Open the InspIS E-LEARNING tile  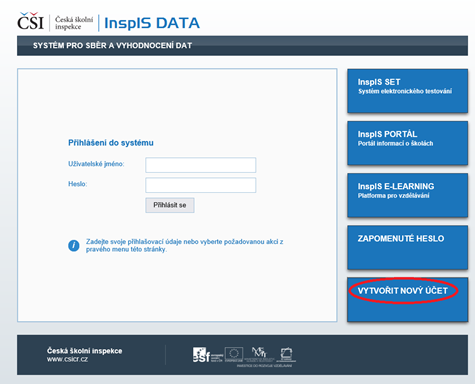click(x=407, y=195)
